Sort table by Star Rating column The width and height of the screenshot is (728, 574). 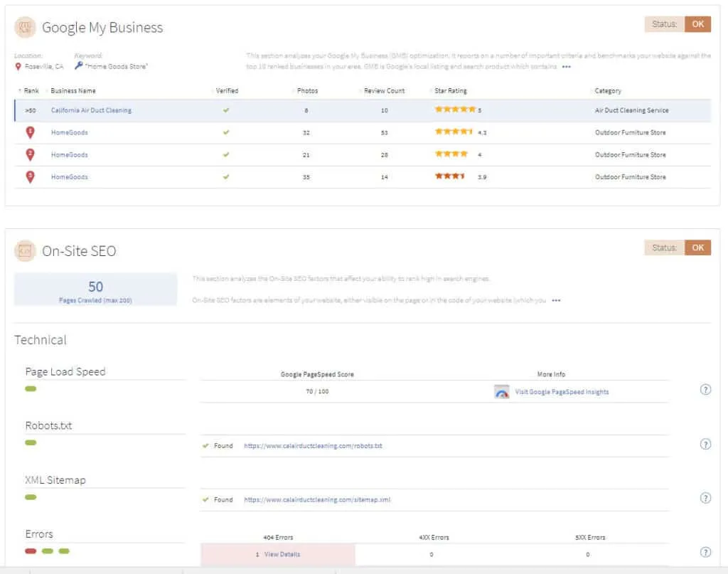tap(451, 91)
